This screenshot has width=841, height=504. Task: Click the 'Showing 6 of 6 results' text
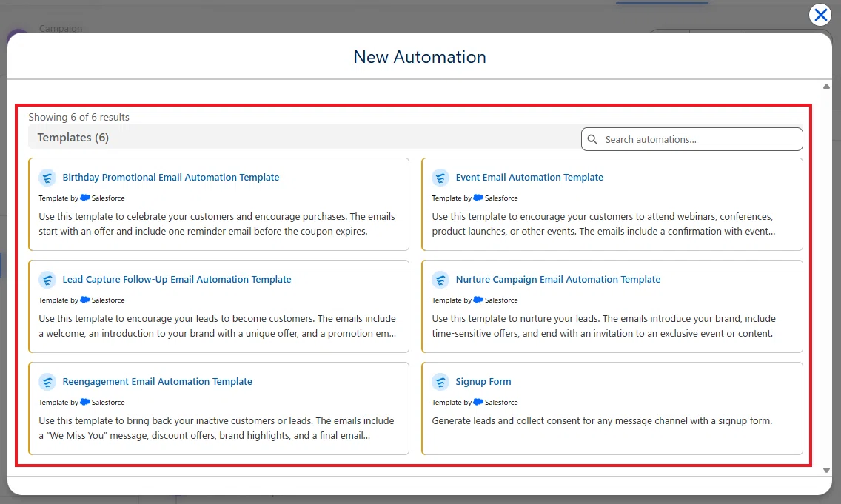[x=78, y=118]
